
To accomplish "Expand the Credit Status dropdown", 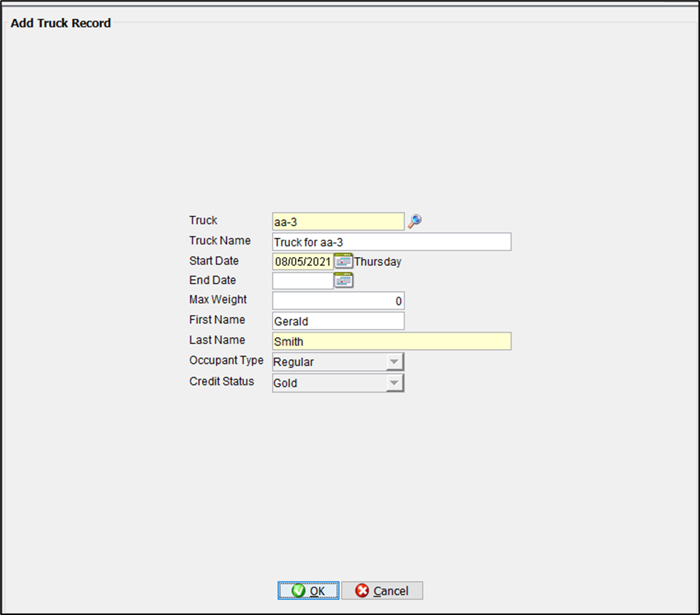I will click(395, 382).
